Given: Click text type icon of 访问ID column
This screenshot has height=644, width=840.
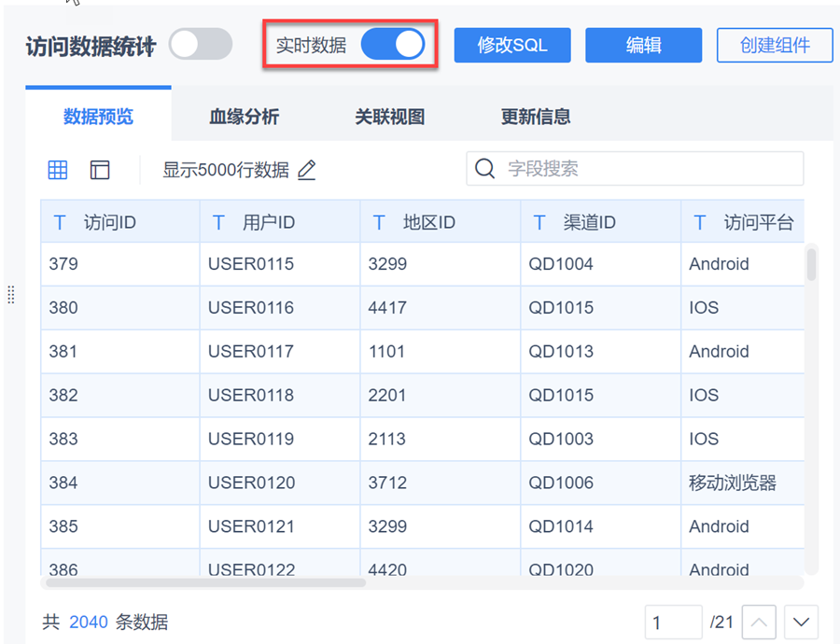Looking at the screenshot, I should click(x=60, y=222).
